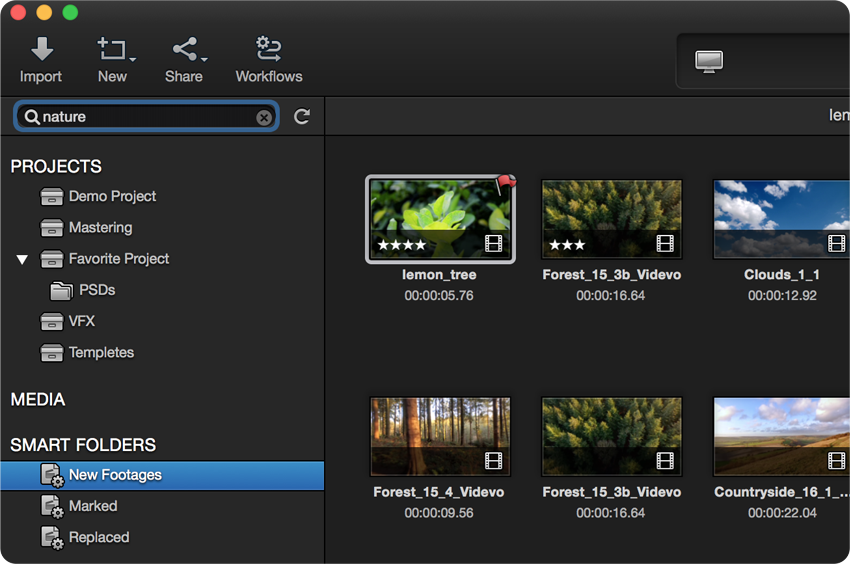Toggle the red flag on lemon_tree
Image resolution: width=850 pixels, height=564 pixels.
[x=507, y=183]
